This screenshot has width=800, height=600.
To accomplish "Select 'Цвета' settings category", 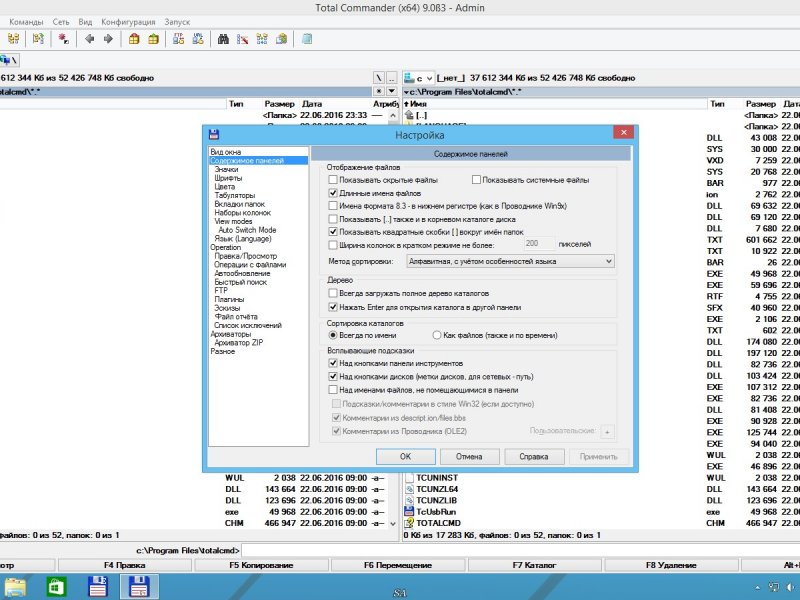I will point(224,186).
